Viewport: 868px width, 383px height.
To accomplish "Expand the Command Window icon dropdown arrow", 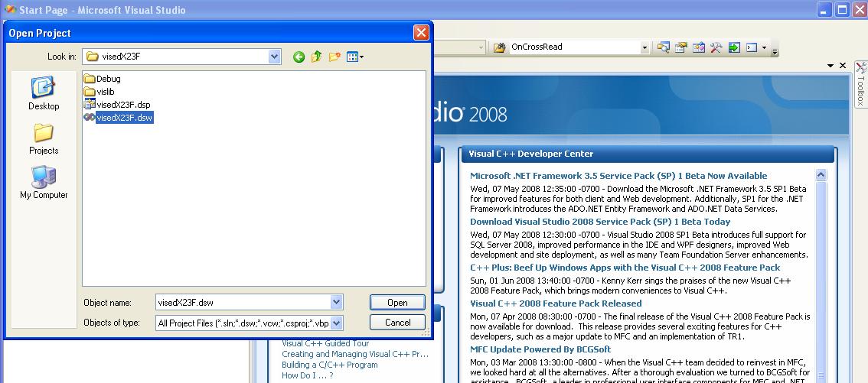I will [x=765, y=47].
